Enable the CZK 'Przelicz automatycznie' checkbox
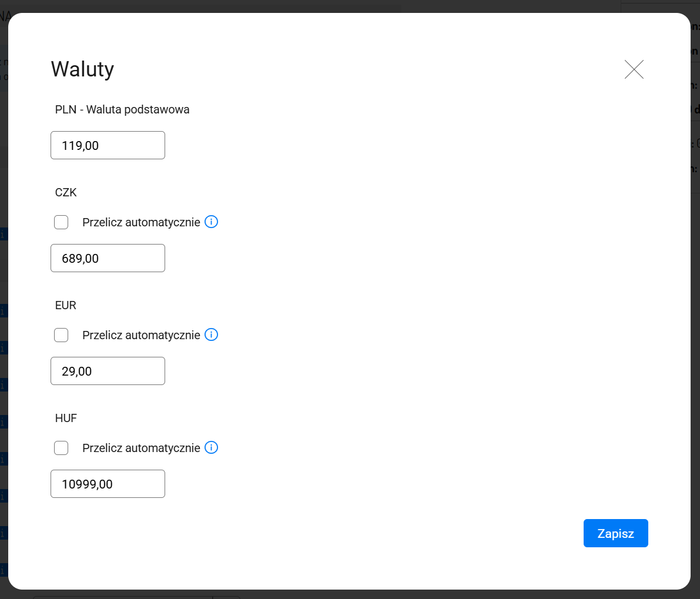 click(x=61, y=222)
